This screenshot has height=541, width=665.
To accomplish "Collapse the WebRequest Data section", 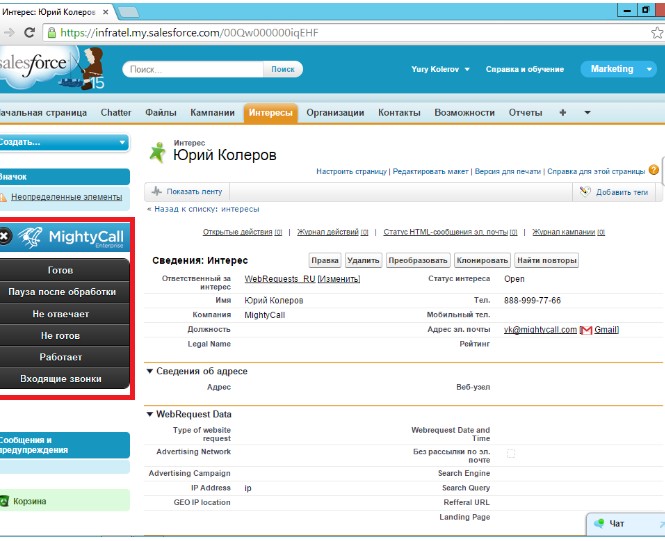I will (x=150, y=414).
